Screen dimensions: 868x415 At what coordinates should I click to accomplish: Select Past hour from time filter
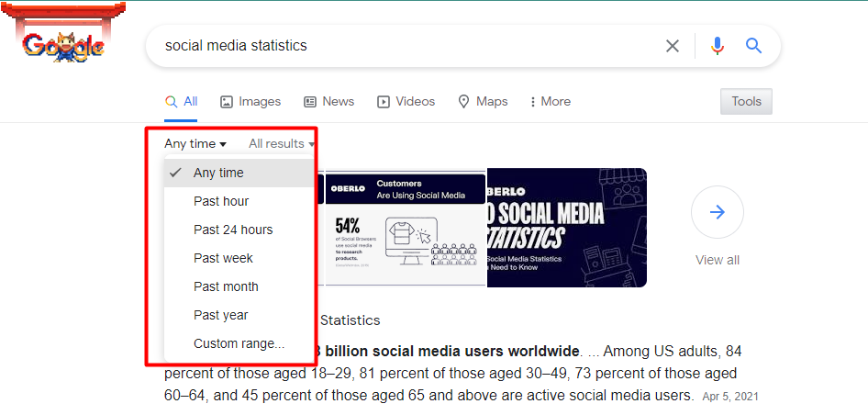pyautogui.click(x=221, y=201)
